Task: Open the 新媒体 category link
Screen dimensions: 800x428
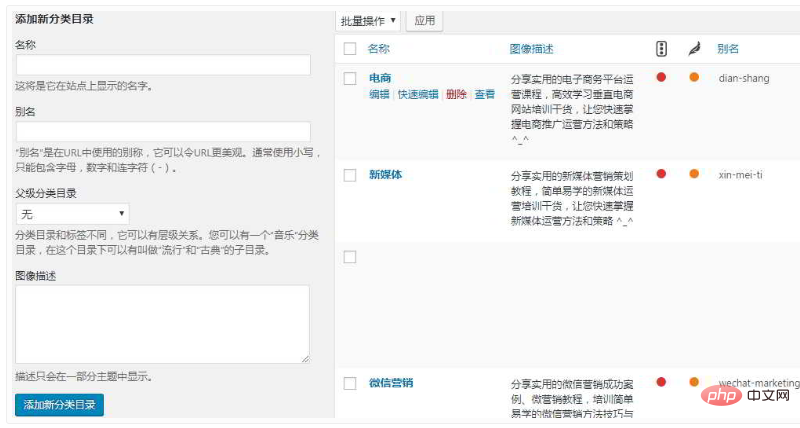Action: pos(386,174)
